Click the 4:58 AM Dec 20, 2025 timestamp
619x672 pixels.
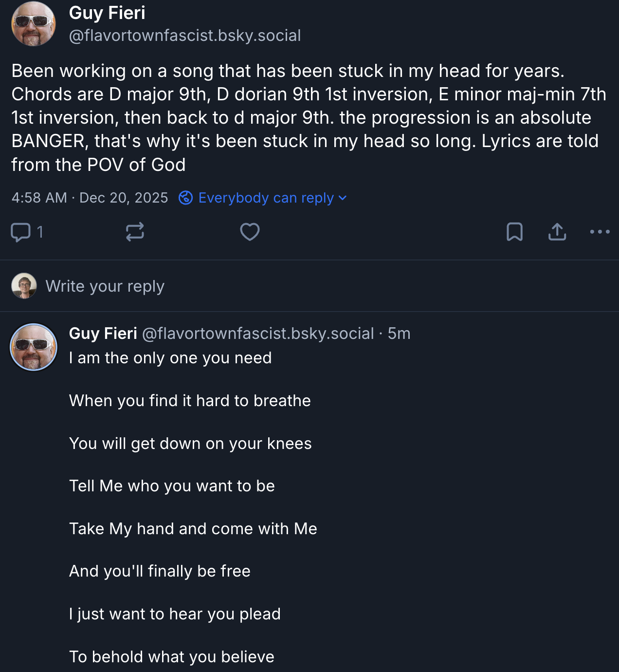tap(90, 198)
